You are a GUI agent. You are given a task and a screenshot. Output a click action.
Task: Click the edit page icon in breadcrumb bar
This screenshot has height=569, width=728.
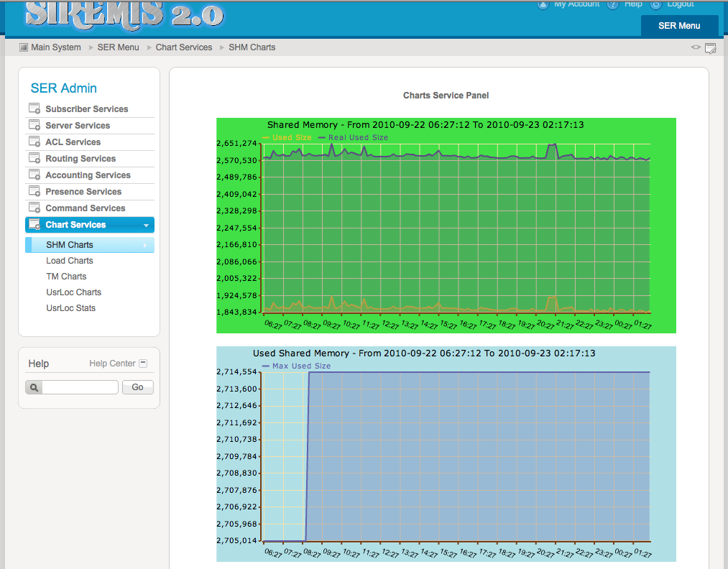pos(710,48)
